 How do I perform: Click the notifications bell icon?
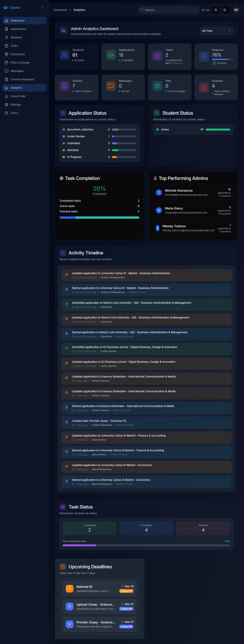click(x=216, y=10)
